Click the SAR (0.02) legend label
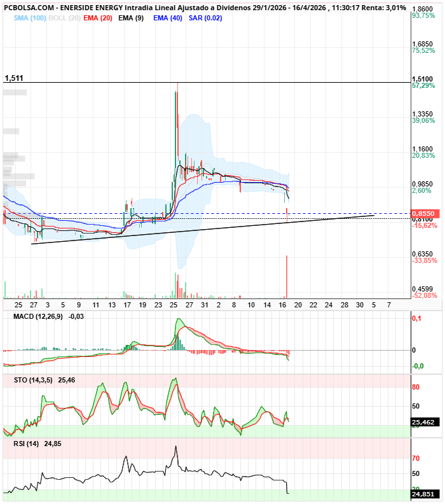This screenshot has height=504, width=445. click(x=205, y=18)
